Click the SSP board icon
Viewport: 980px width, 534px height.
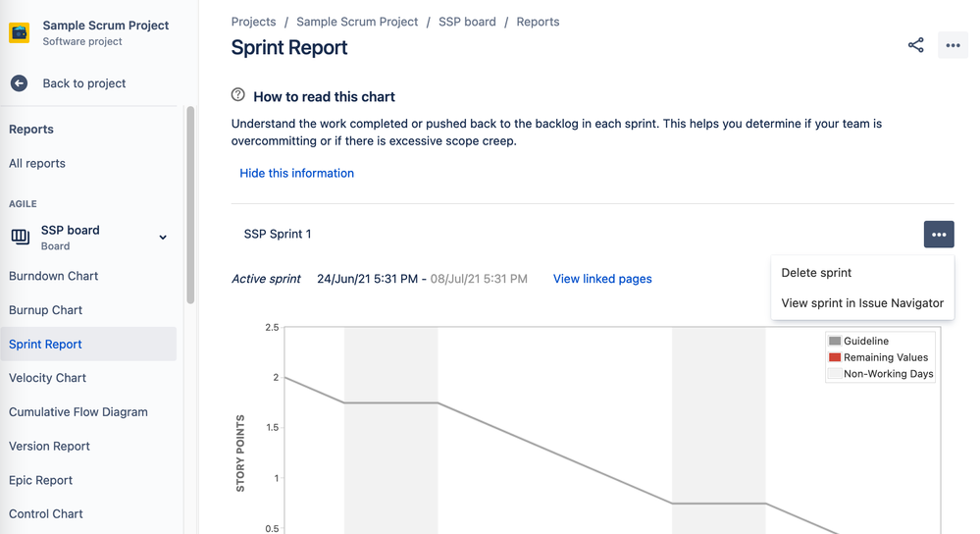(x=20, y=237)
